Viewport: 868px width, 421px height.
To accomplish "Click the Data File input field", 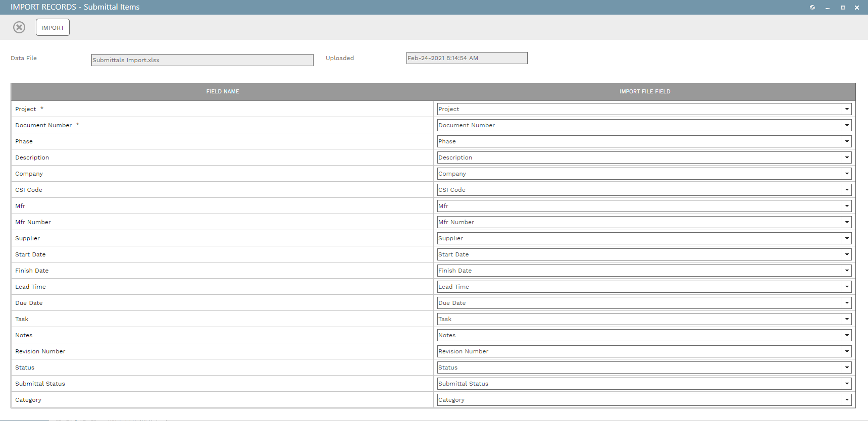I will click(202, 60).
